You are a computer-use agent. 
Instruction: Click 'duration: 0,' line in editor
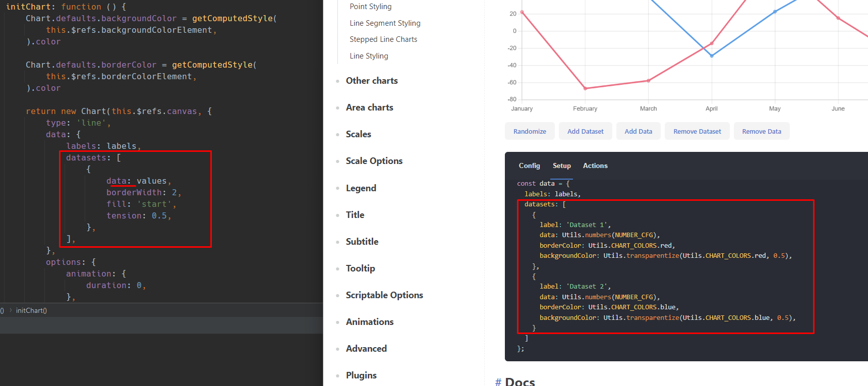tap(116, 285)
